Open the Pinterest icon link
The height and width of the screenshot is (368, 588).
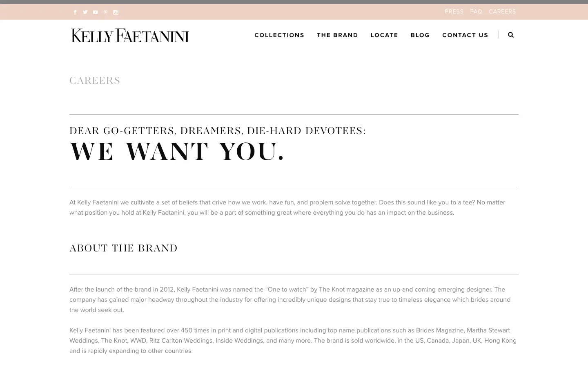click(105, 12)
